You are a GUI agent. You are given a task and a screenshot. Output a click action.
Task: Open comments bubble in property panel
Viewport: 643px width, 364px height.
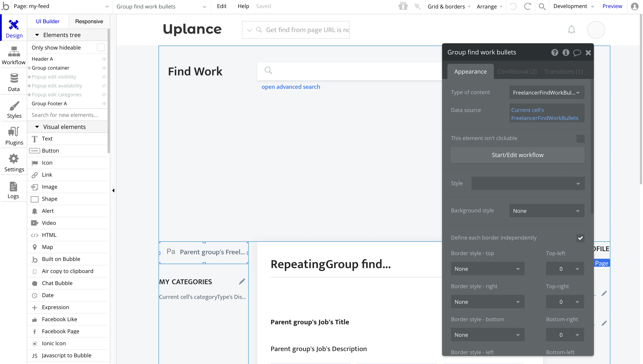point(577,52)
